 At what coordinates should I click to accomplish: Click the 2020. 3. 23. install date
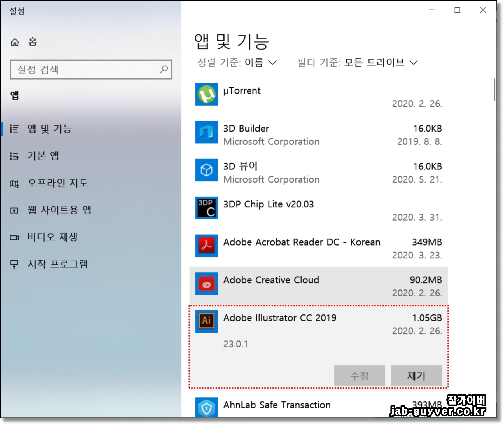pyautogui.click(x=417, y=255)
